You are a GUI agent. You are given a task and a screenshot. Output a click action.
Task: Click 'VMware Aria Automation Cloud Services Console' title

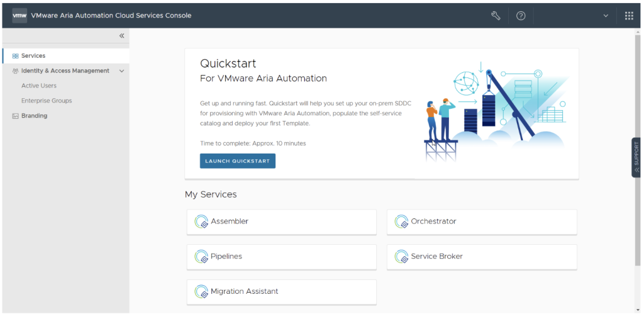click(111, 16)
